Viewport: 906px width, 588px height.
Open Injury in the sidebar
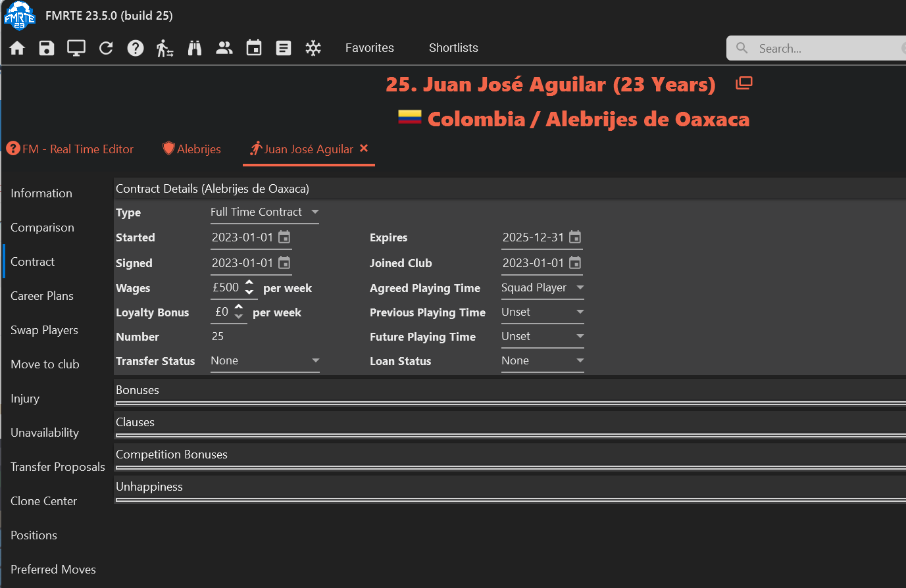(25, 399)
